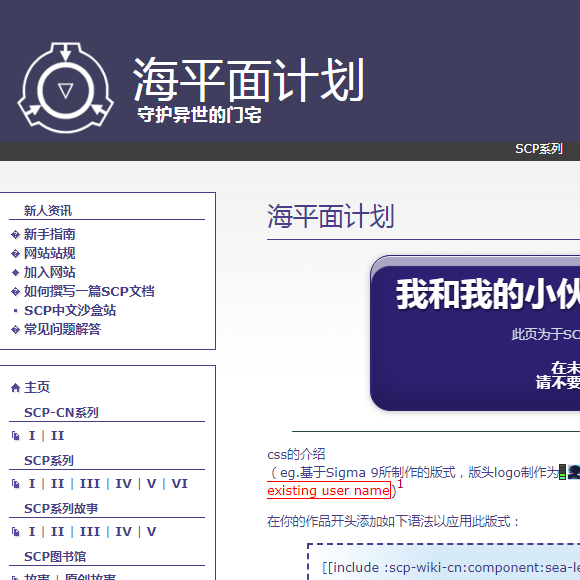Click the SCP-CN系列 sidebar heading
580x580 pixels.
[x=61, y=412]
